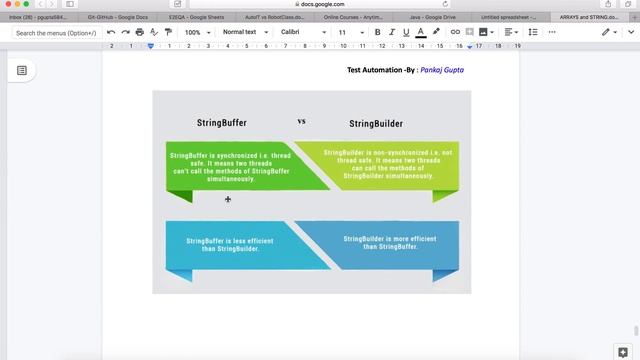The height and width of the screenshot is (360, 640).
Task: Switch to E2EQA Google Sheets tab
Action: point(196,17)
